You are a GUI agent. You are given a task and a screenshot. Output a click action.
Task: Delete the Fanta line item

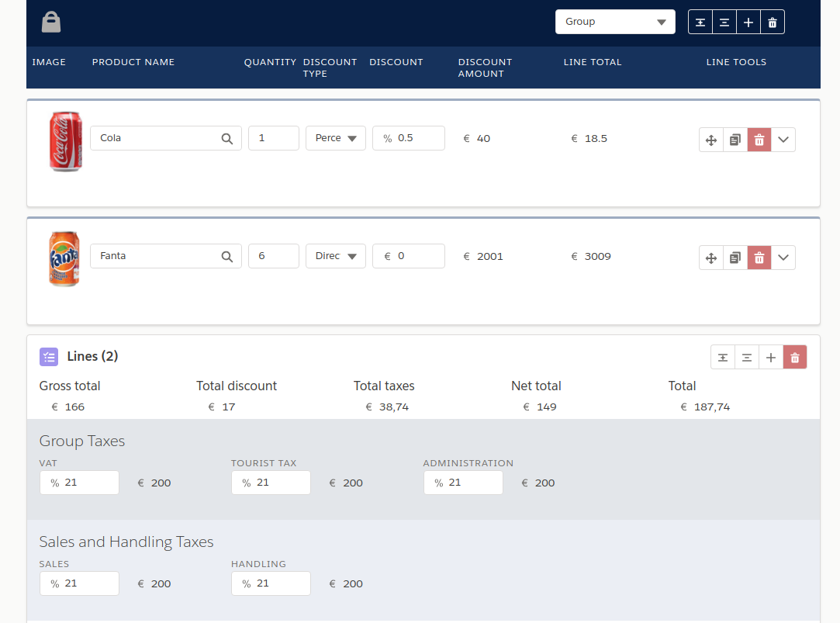759,258
